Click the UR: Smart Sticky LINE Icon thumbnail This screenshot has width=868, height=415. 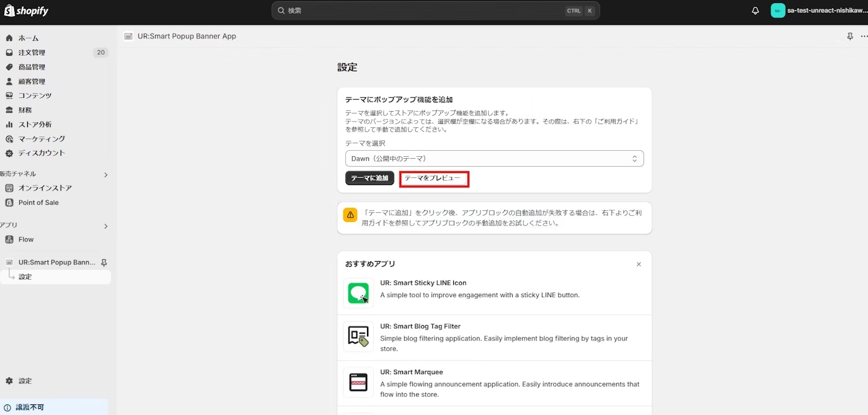(358, 293)
